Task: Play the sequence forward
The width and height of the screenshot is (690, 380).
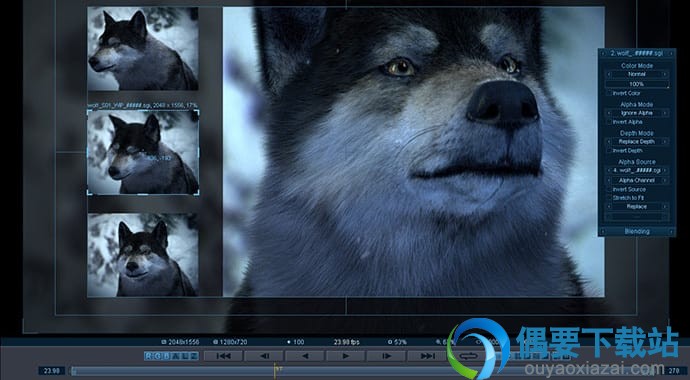Action: 345,356
